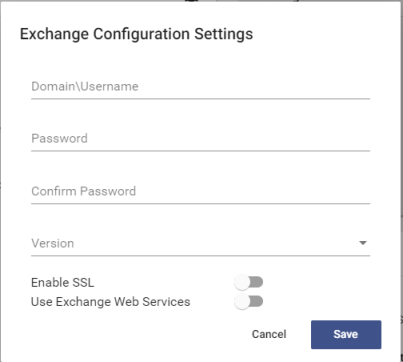The height and width of the screenshot is (362, 403).
Task: Dismiss dialog via Cancel text button
Action: pos(269,334)
